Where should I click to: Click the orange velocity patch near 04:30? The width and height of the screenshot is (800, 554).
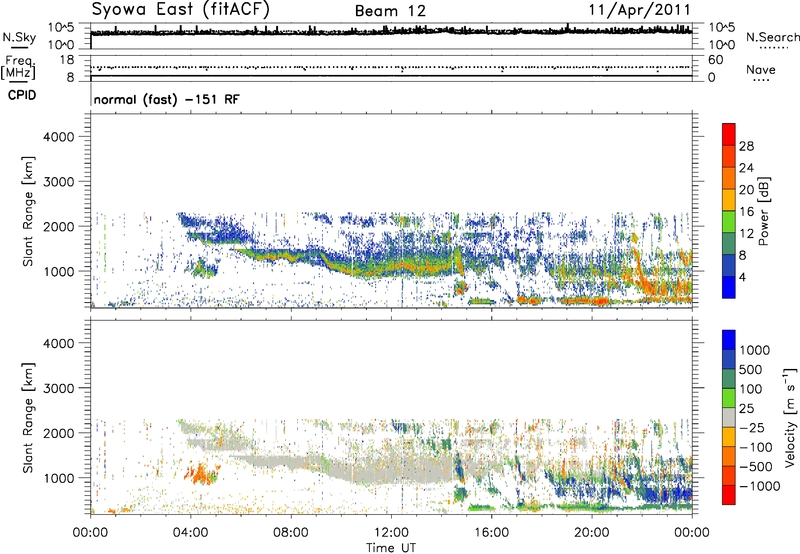[x=200, y=473]
